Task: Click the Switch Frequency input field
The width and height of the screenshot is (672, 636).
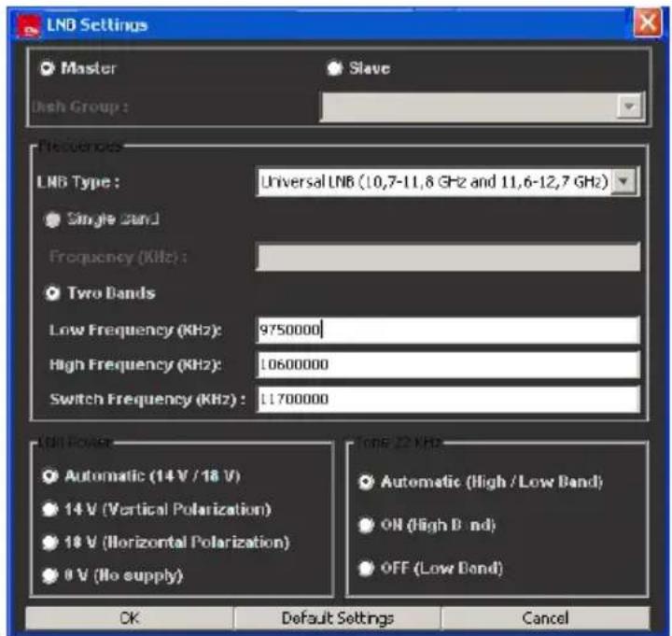Action: (x=448, y=400)
